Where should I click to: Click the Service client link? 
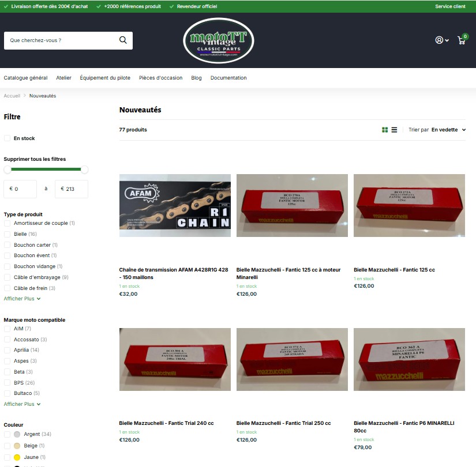tap(450, 6)
